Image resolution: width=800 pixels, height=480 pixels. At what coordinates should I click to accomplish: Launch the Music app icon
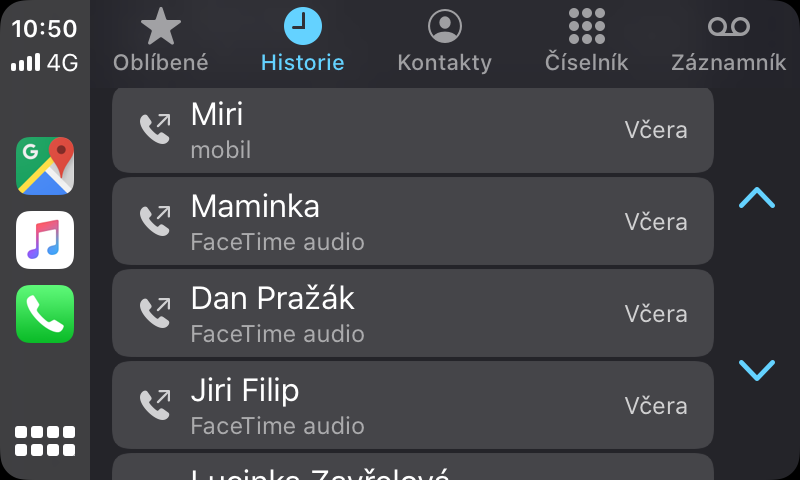pos(45,240)
